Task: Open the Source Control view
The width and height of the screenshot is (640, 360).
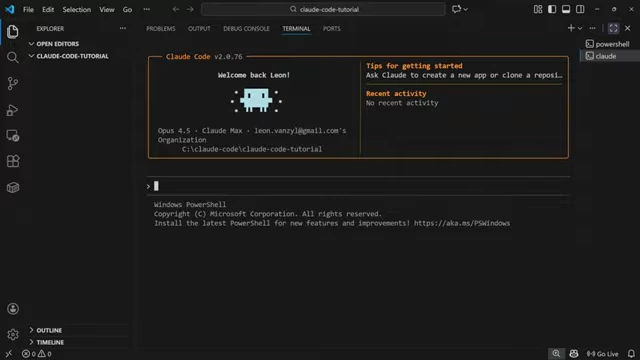Action: (13, 84)
